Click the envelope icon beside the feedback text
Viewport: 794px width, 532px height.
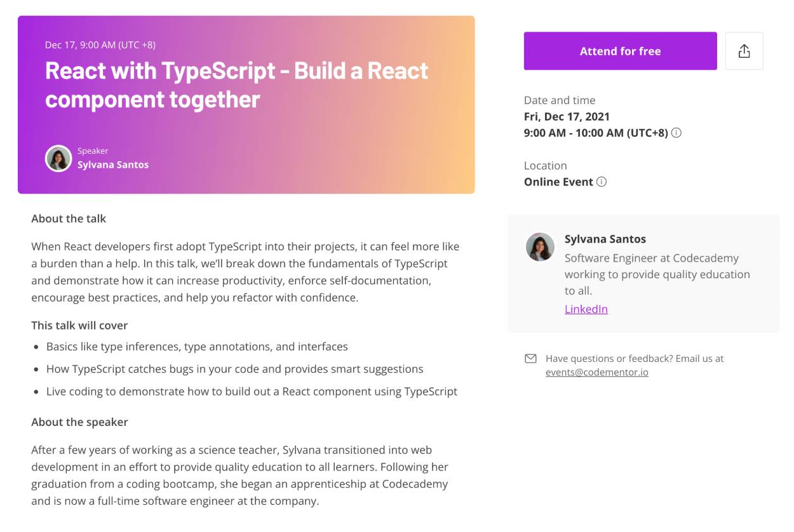pos(530,359)
